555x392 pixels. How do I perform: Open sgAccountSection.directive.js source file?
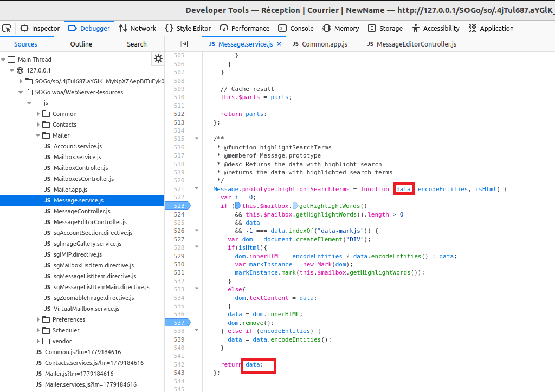tap(93, 233)
